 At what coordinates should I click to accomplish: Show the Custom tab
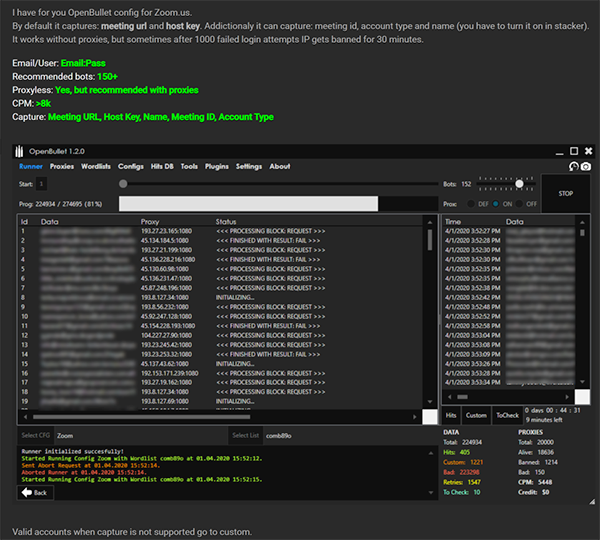click(x=476, y=416)
